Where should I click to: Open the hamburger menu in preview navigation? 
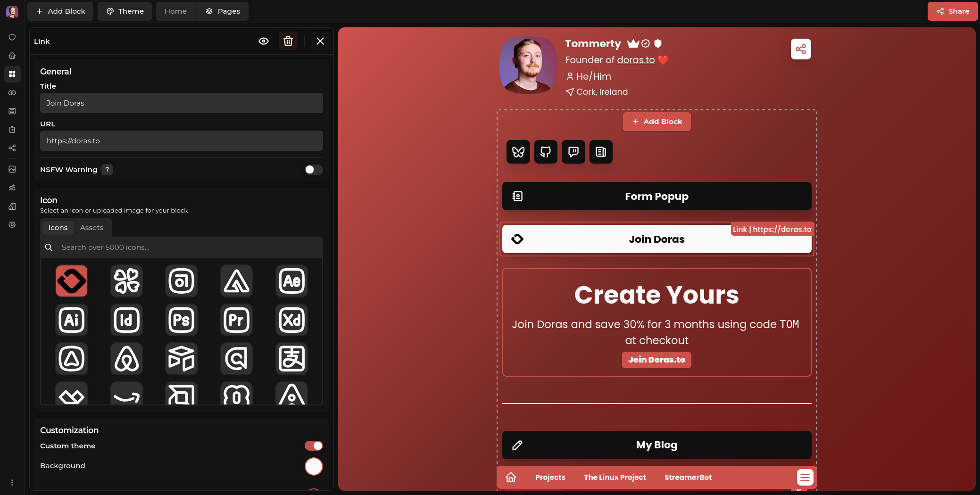pos(805,477)
